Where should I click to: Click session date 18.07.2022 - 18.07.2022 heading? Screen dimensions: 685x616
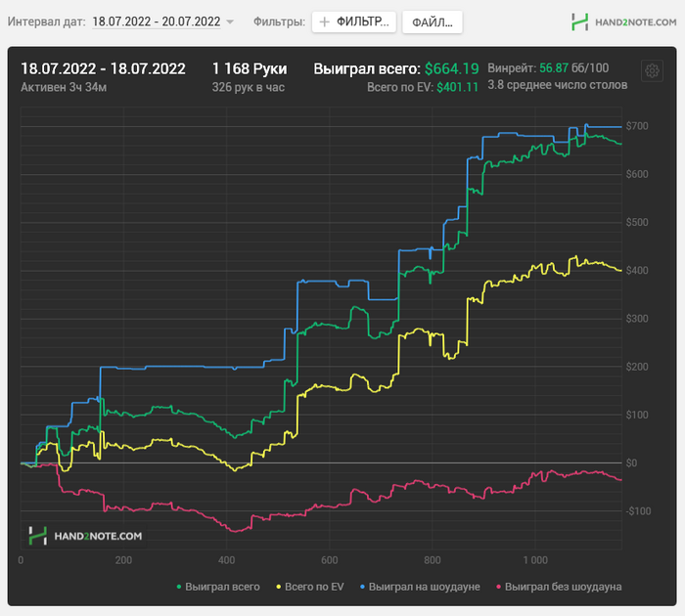tap(103, 69)
